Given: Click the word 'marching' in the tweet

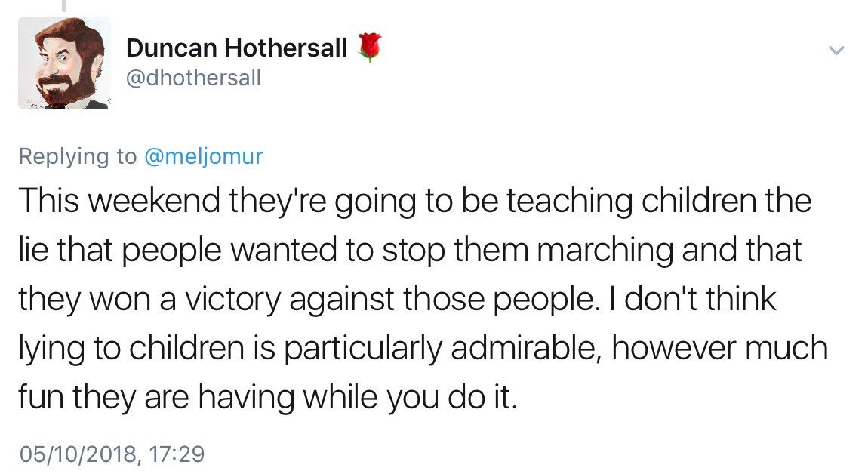Looking at the screenshot, I should (x=605, y=250).
